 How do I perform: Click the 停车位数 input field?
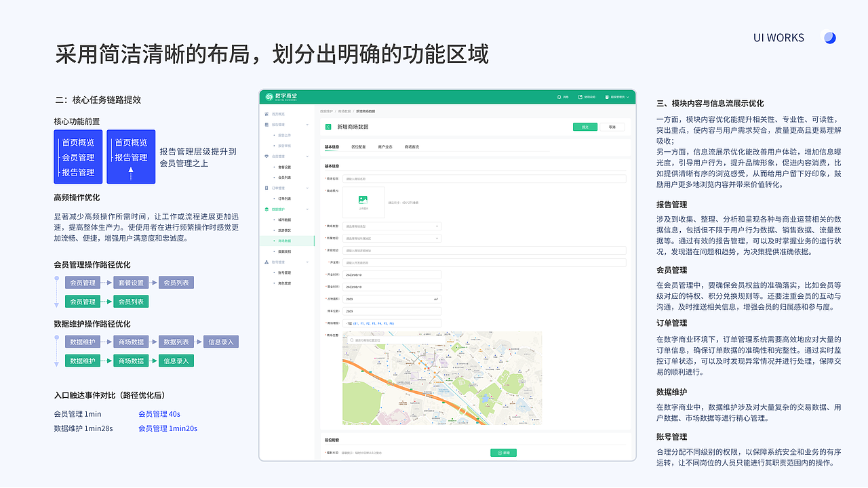pyautogui.click(x=392, y=311)
